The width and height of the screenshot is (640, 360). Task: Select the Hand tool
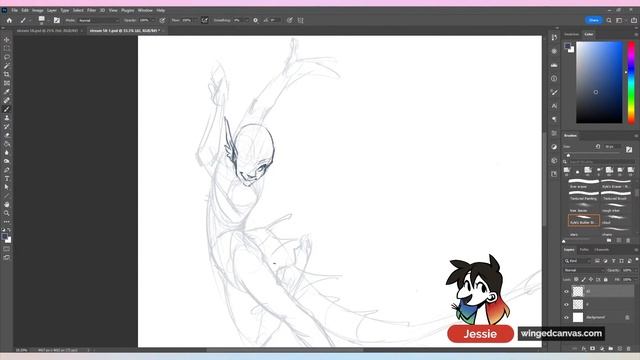(x=7, y=204)
